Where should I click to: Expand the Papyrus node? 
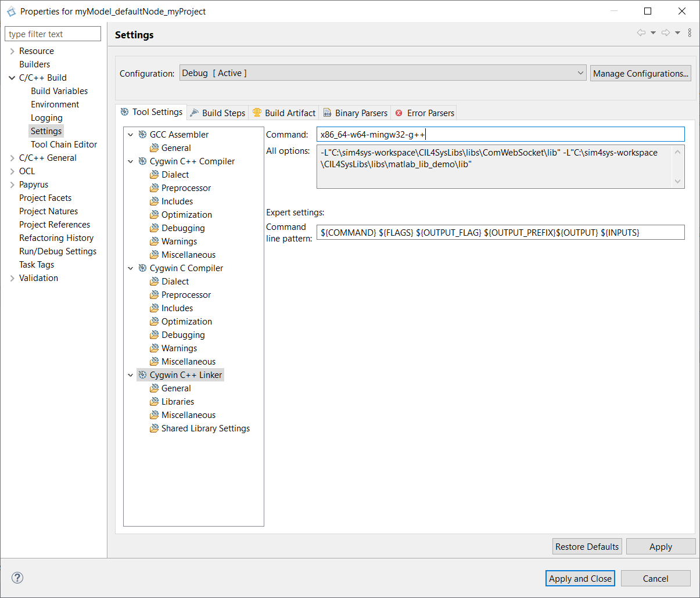(x=12, y=185)
